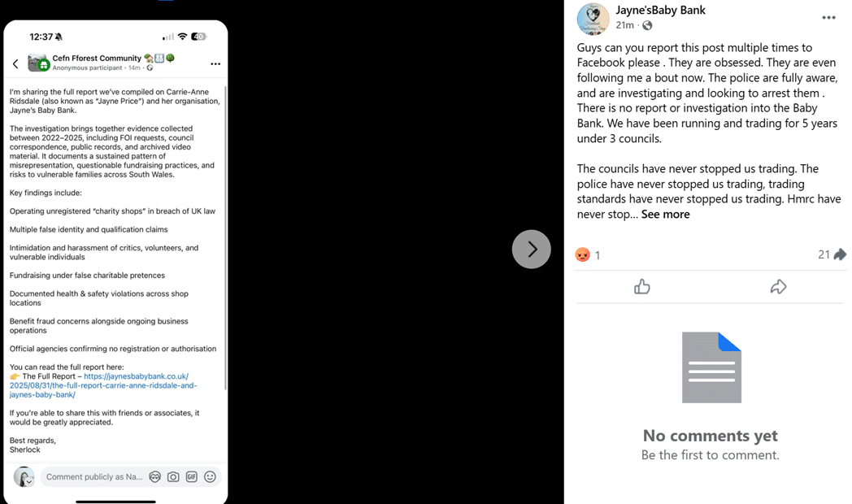Click the public globe audience icon
The height and width of the screenshot is (504, 852).
pos(647,25)
